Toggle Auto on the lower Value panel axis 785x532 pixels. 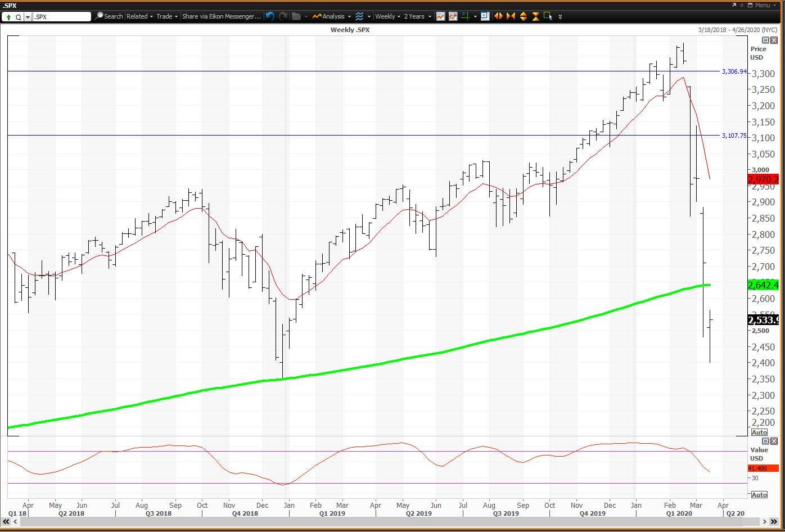759,494
